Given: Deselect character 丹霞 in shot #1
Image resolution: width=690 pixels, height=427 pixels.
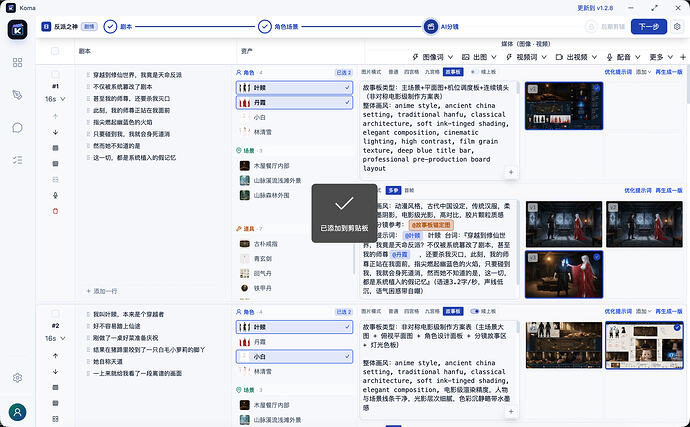Looking at the screenshot, I should point(294,103).
